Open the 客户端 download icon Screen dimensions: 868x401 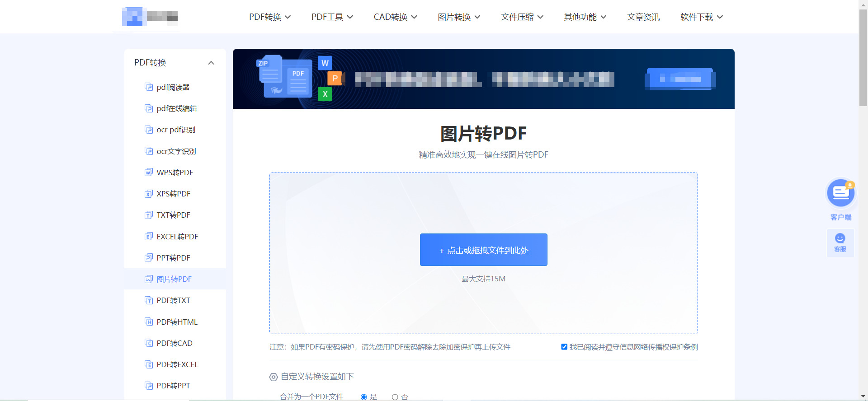[841, 193]
